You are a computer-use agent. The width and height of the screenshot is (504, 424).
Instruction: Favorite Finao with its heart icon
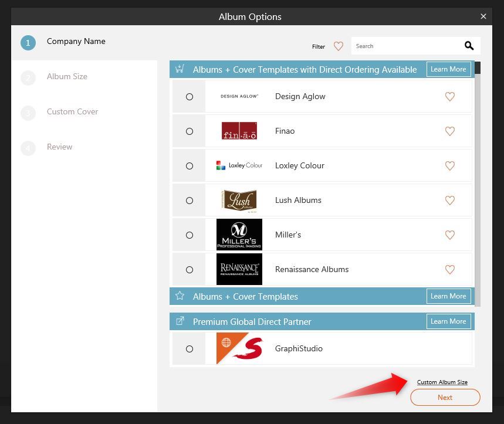coord(449,131)
